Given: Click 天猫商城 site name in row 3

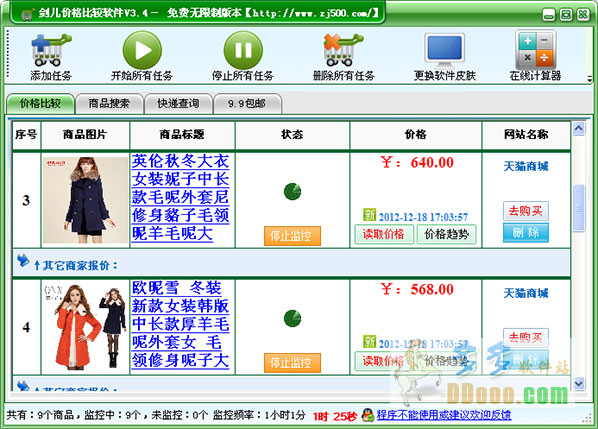Looking at the screenshot, I should tap(526, 166).
